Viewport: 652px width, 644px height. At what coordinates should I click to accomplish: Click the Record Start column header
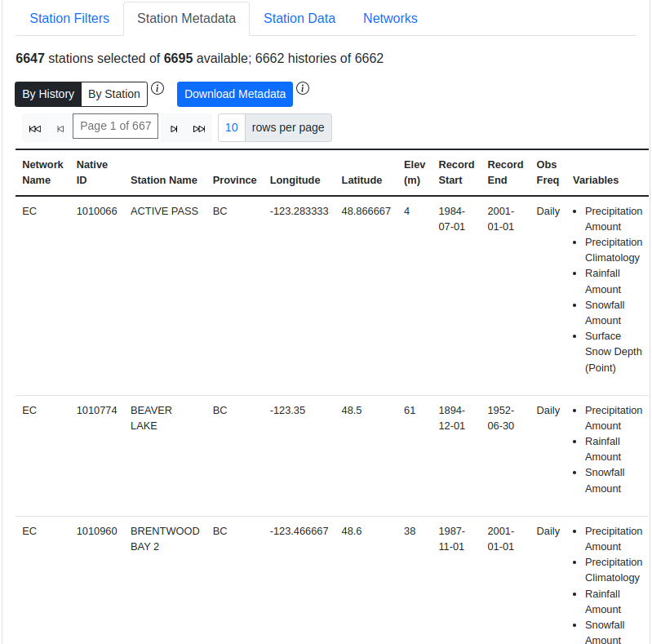[x=456, y=172]
